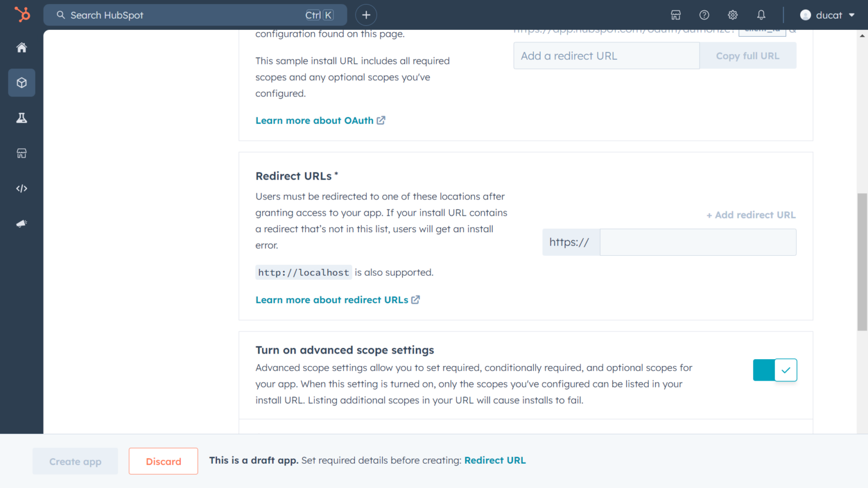
Task: Open the settings gear icon
Action: pos(733,15)
